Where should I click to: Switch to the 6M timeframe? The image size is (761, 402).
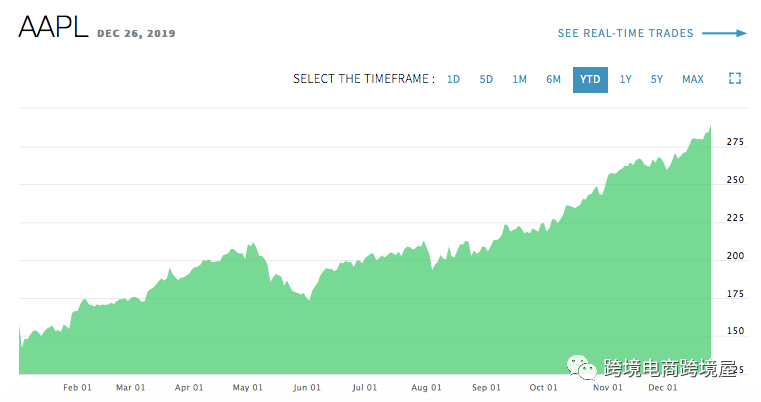click(x=553, y=79)
